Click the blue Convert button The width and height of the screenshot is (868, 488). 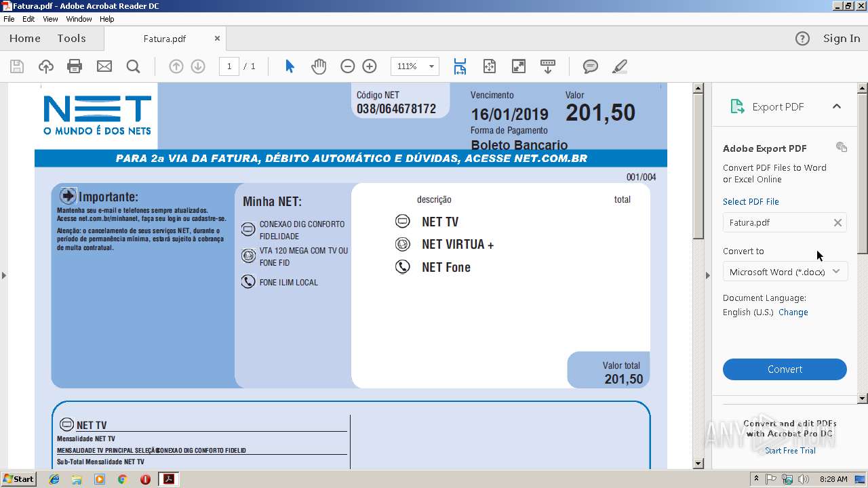(785, 369)
